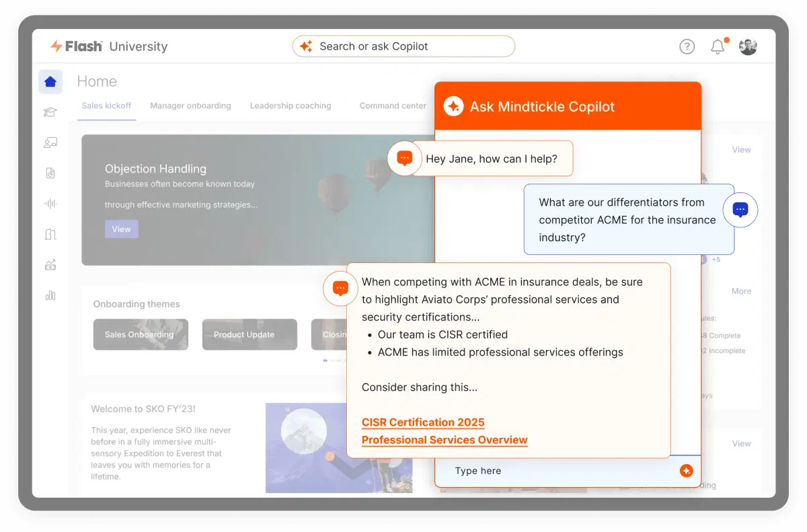Click the 'Type here' chat input
The width and height of the screenshot is (807, 532).
(x=558, y=471)
